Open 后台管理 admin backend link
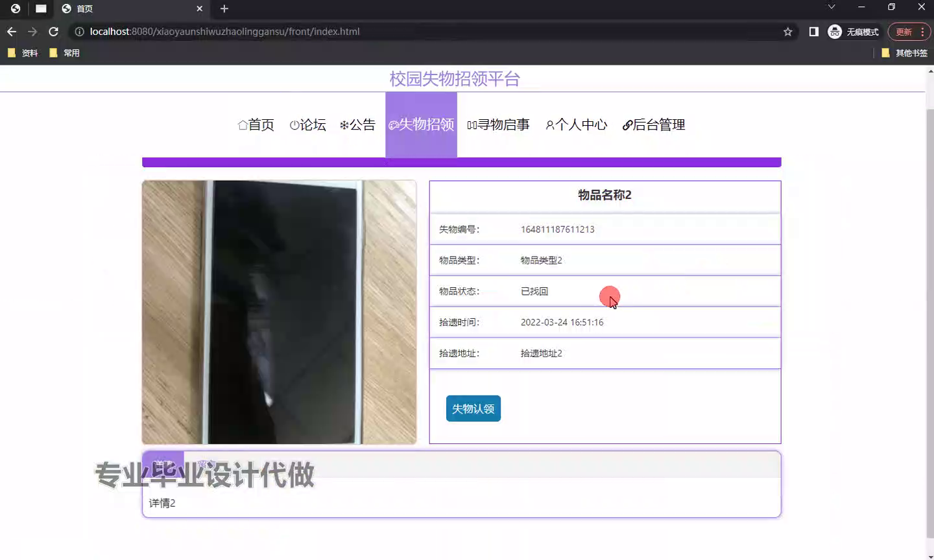The image size is (934, 560). (654, 124)
